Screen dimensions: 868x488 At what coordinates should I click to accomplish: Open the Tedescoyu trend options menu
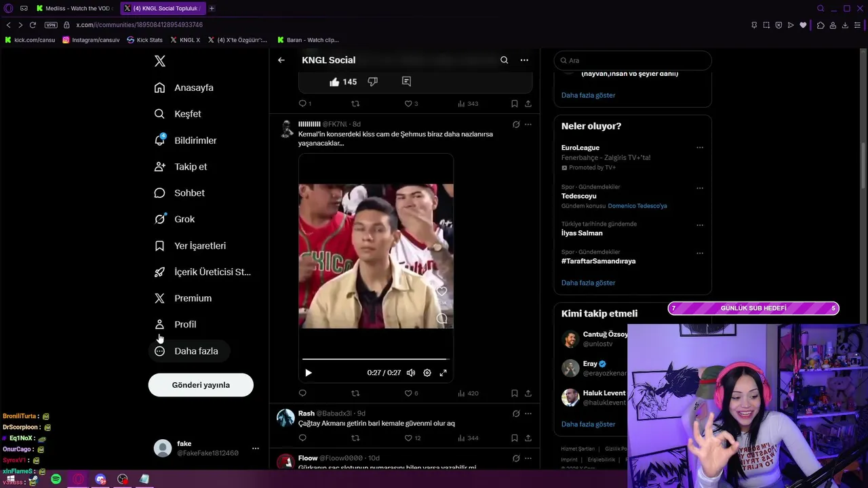(700, 188)
